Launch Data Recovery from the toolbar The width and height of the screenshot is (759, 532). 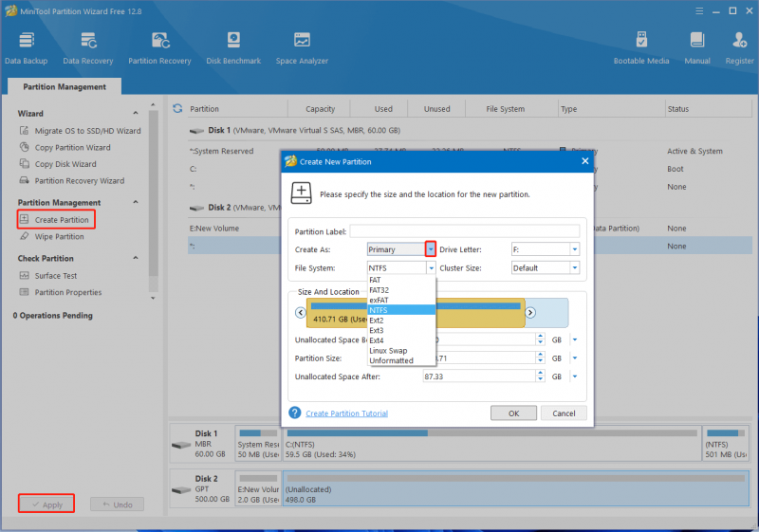[88, 47]
